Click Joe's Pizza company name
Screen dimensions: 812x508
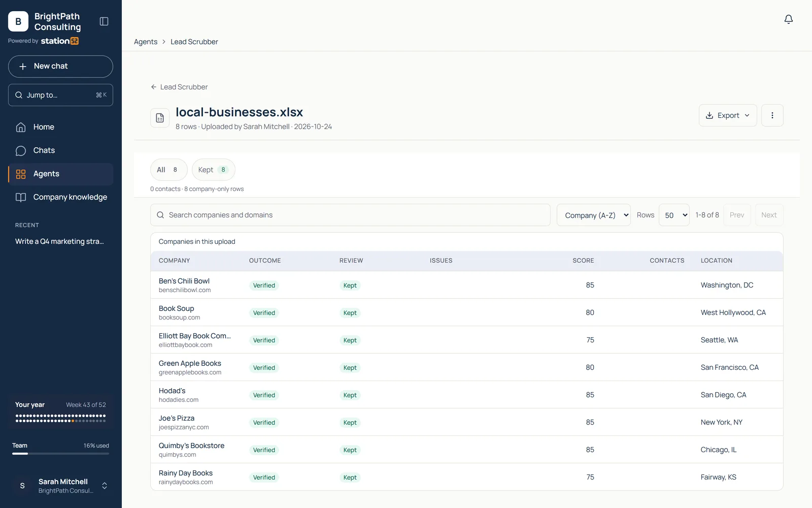coord(177,418)
